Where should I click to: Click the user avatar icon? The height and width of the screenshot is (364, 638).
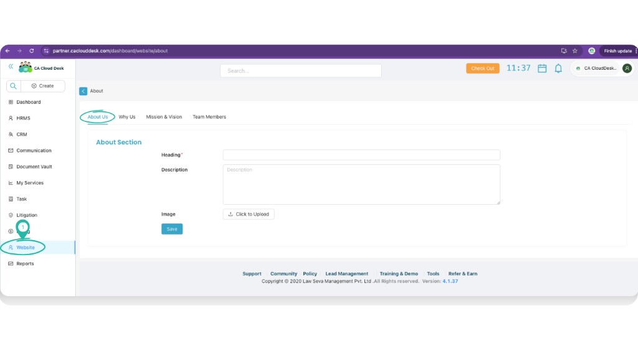[627, 68]
